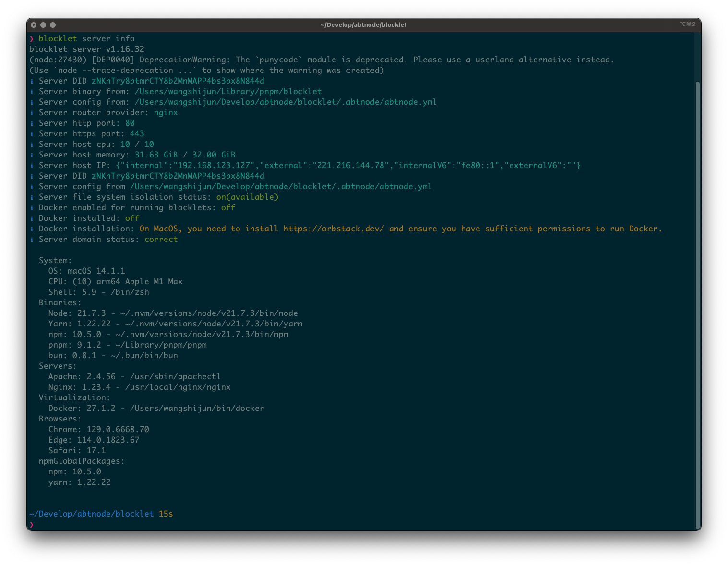This screenshot has height=566, width=728.
Task: Click the info icon beside Server domain status
Action: (x=32, y=240)
